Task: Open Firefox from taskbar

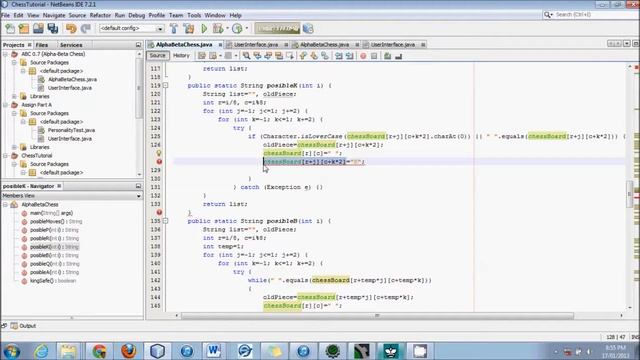Action: (x=129, y=351)
